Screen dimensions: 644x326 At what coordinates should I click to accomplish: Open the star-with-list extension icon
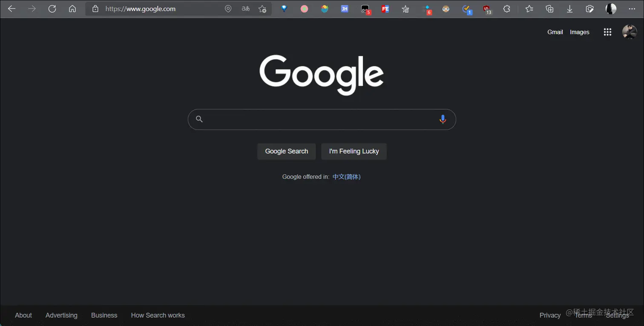click(405, 9)
